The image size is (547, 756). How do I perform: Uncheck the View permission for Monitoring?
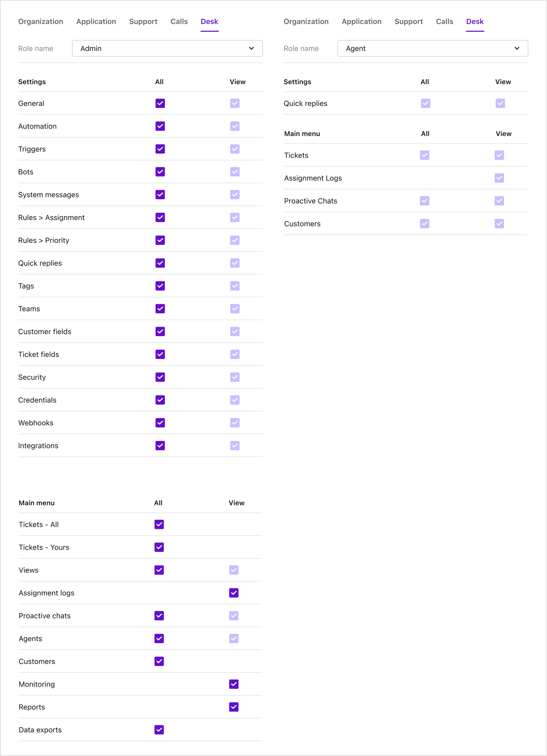(x=234, y=684)
